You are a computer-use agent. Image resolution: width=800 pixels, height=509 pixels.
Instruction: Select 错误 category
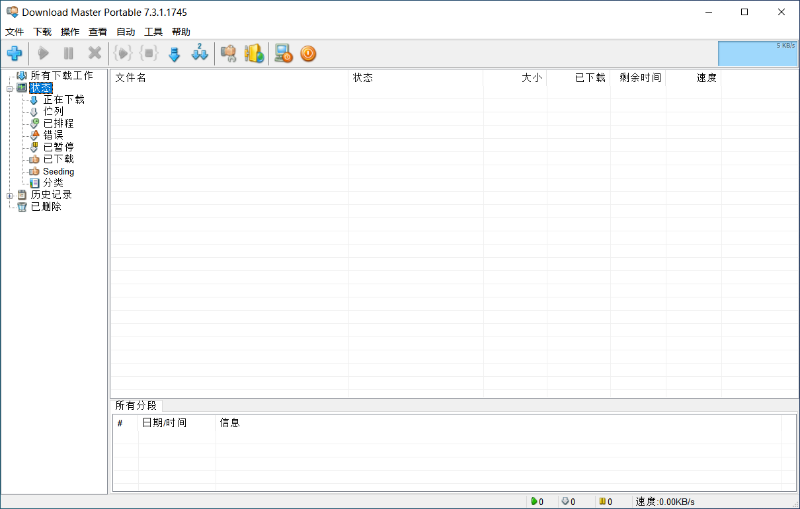tap(53, 135)
